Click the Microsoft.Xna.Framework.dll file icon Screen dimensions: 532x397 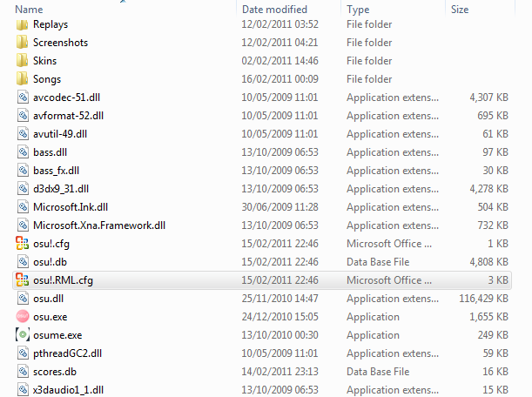[x=23, y=225]
